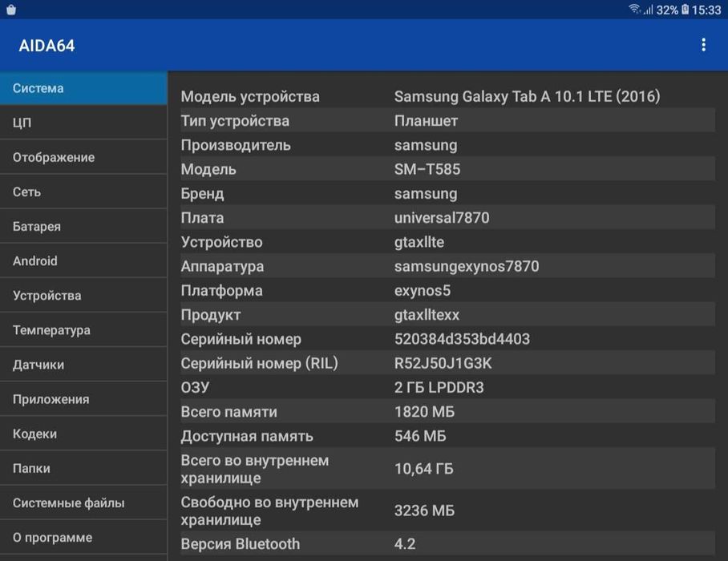The height and width of the screenshot is (561, 728).
Task: Open the Отображение sidebar category
Action: click(x=83, y=157)
